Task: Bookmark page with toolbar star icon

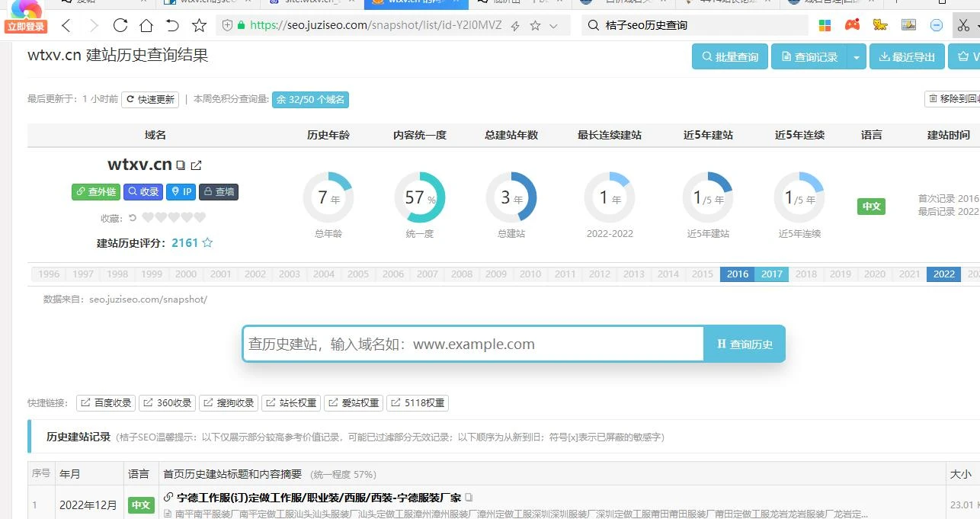Action: pos(199,25)
